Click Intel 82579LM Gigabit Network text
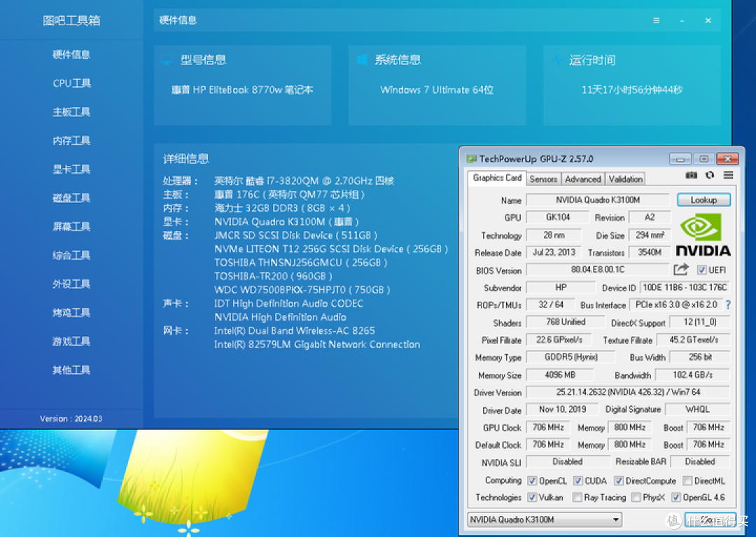This screenshot has height=537, width=756. 317,344
